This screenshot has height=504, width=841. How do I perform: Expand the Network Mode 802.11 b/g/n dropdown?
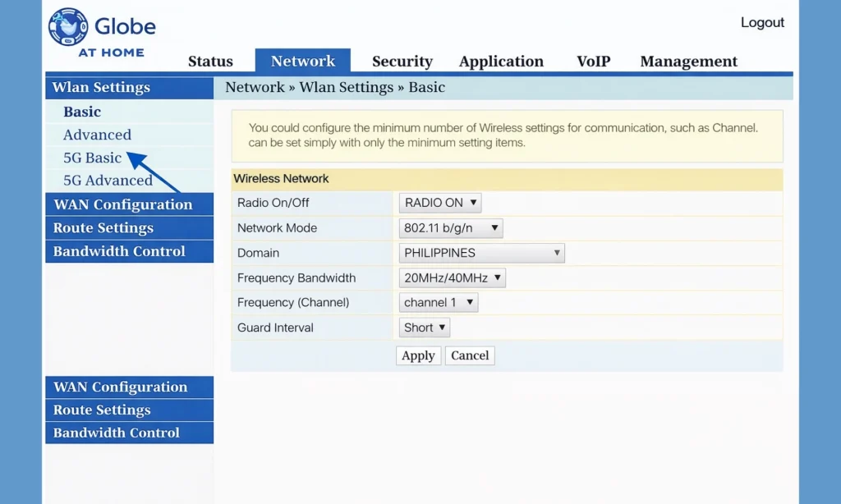point(451,228)
